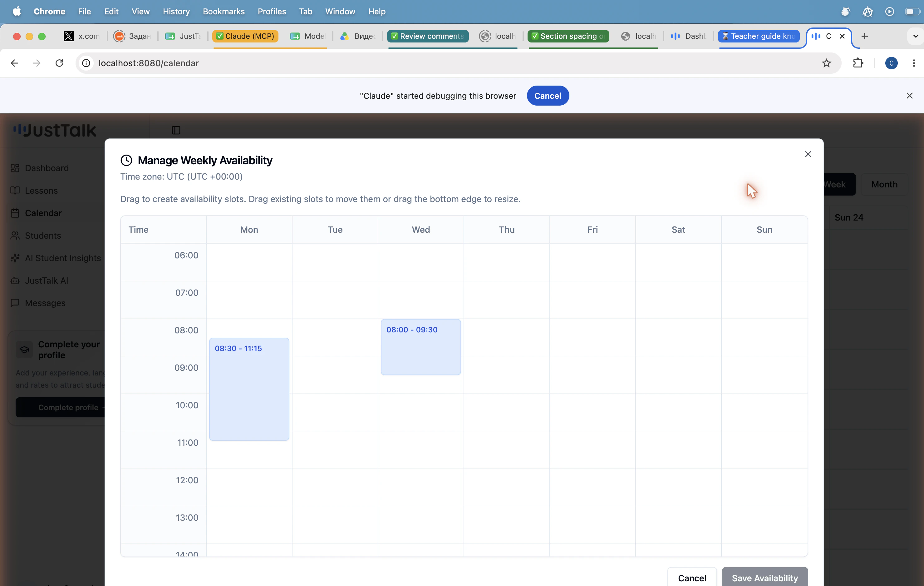The width and height of the screenshot is (924, 586).
Task: Open the Chrome extensions puzzle icon
Action: pos(858,63)
